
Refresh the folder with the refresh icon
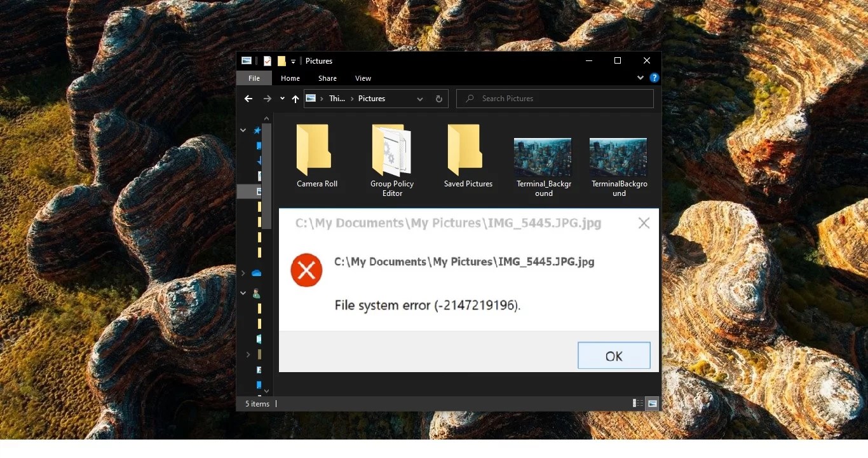point(438,99)
